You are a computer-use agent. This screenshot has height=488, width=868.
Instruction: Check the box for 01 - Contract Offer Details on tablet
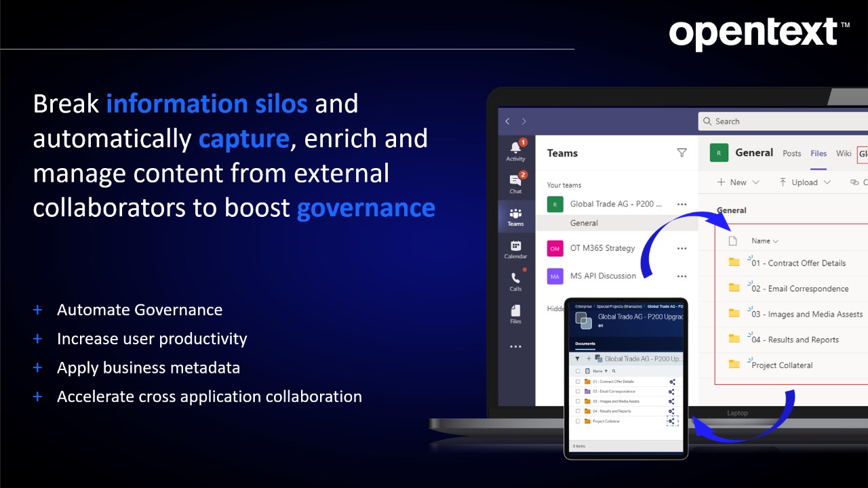[578, 382]
